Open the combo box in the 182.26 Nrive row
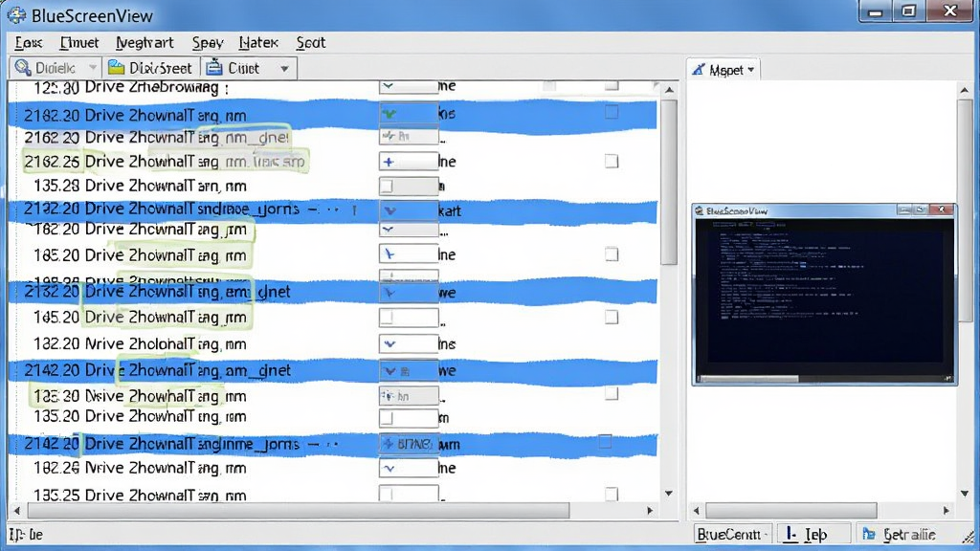980x551 pixels. (408, 468)
